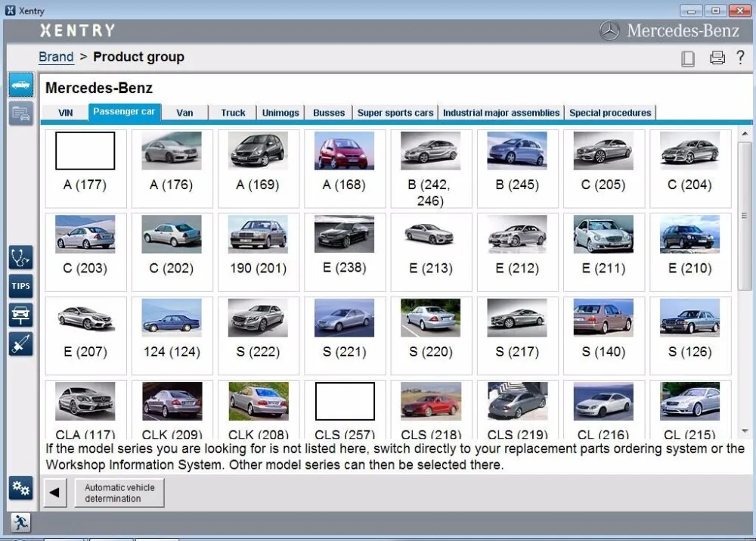Choose the E (212) model thumbnail
Image resolution: width=756 pixels, height=541 pixels.
point(517,234)
